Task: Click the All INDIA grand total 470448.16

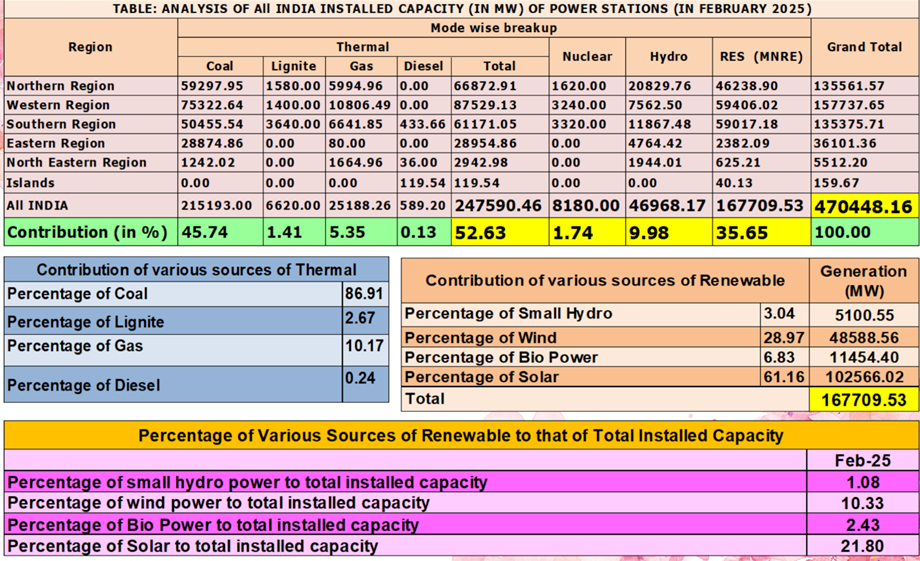Action: pyautogui.click(x=864, y=207)
